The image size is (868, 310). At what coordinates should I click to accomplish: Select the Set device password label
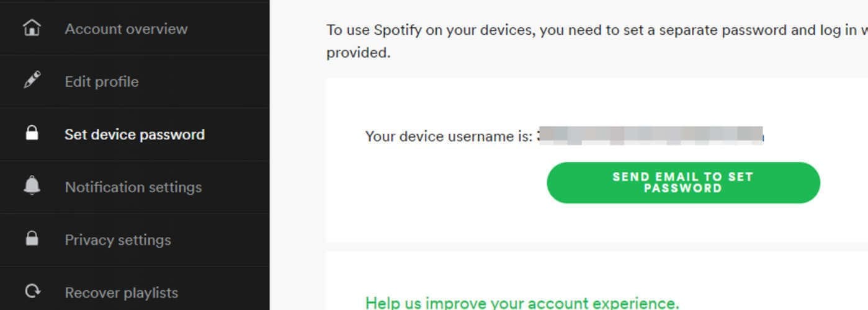[135, 135]
